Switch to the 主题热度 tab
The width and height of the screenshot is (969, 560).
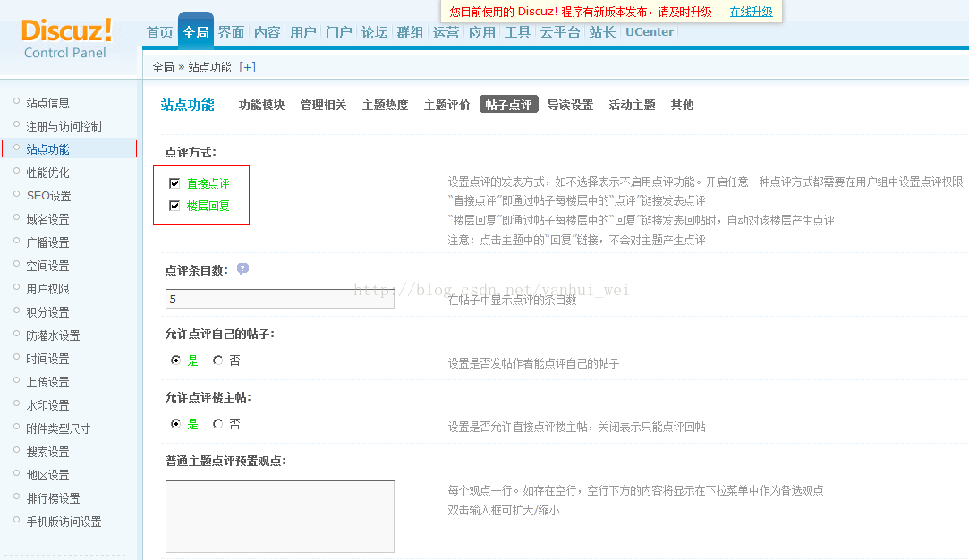(x=385, y=105)
